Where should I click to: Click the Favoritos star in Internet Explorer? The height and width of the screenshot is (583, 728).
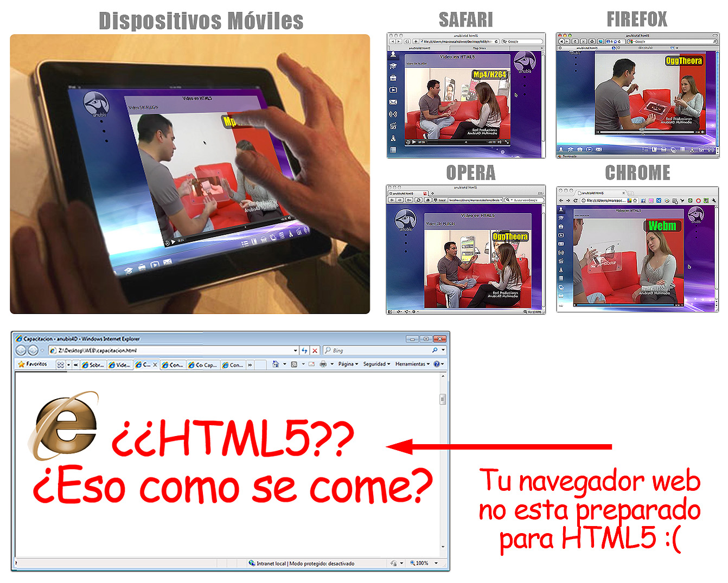21,364
